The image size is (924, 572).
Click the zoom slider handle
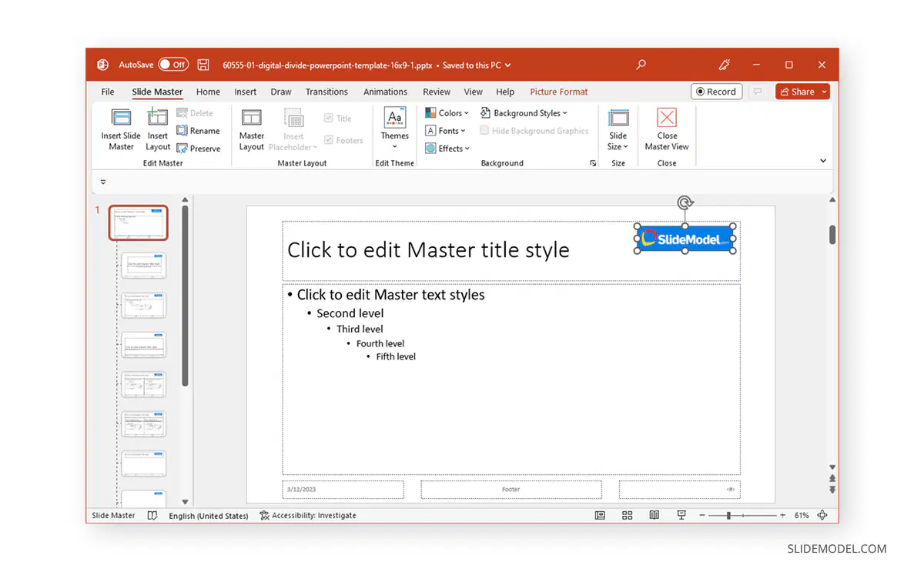tap(728, 516)
